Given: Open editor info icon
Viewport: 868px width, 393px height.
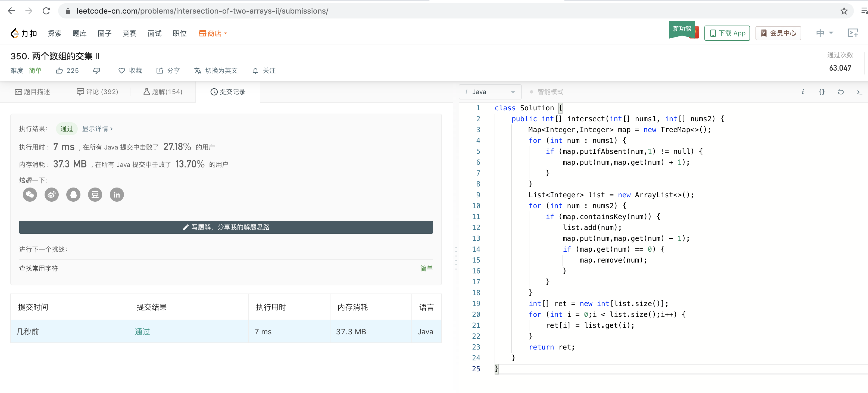Looking at the screenshot, I should [803, 92].
